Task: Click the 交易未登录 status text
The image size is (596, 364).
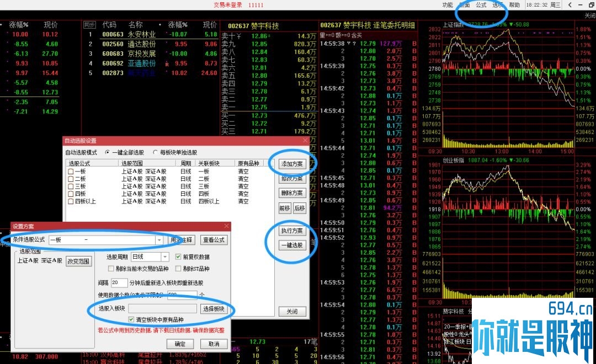Action: pos(228,5)
